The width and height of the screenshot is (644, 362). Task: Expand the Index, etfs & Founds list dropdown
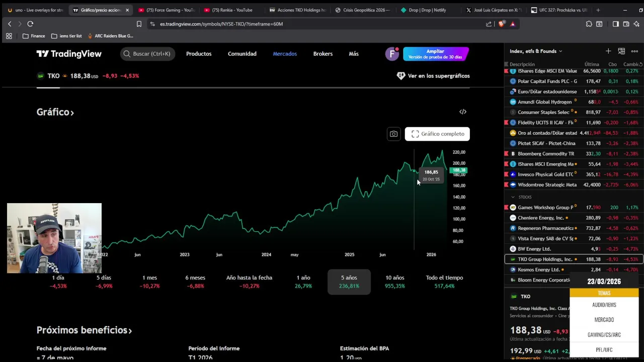point(536,51)
